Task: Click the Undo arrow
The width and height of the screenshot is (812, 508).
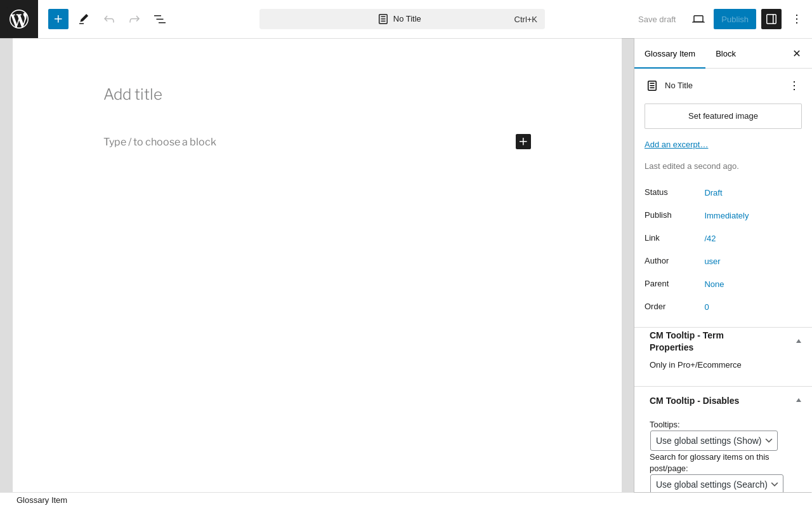Action: click(109, 19)
